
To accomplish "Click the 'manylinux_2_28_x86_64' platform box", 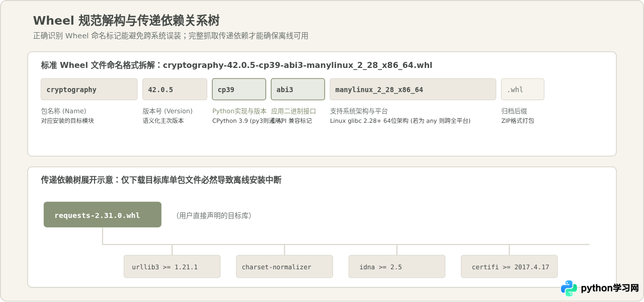I will tap(413, 89).
